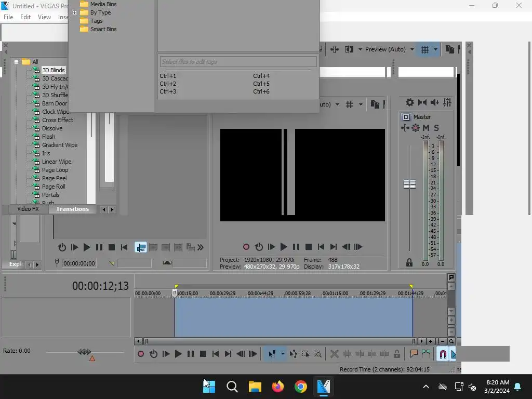Click the Master FX icon beside Master

coord(405,128)
